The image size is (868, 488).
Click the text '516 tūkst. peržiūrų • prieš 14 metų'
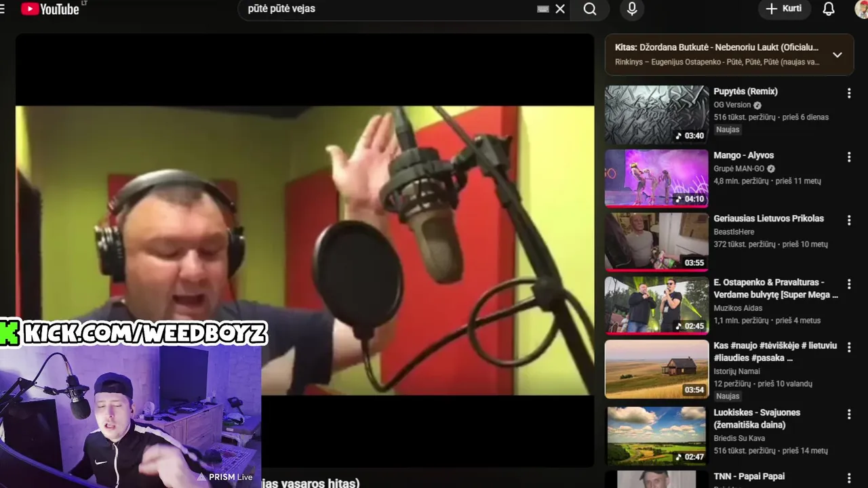coord(770,451)
